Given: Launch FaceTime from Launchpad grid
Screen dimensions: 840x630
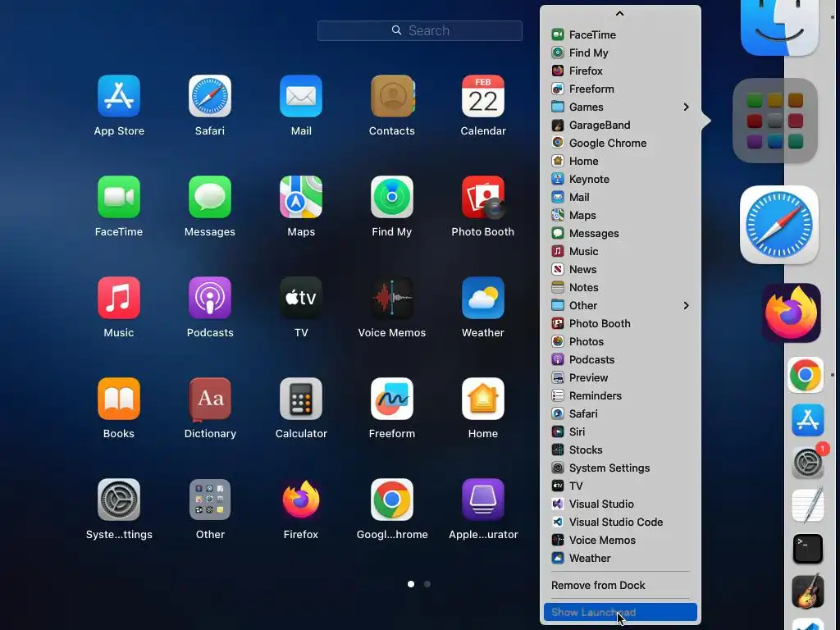Looking at the screenshot, I should [119, 197].
